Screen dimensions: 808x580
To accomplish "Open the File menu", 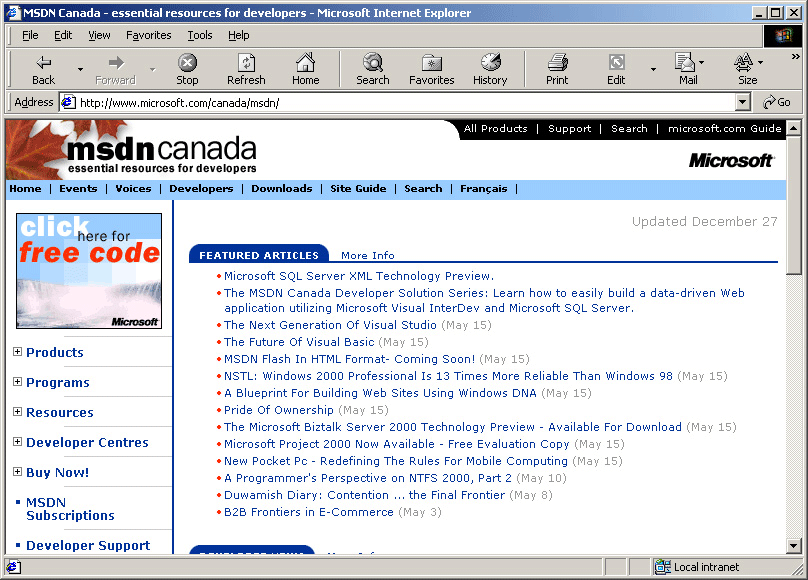I will coord(30,35).
